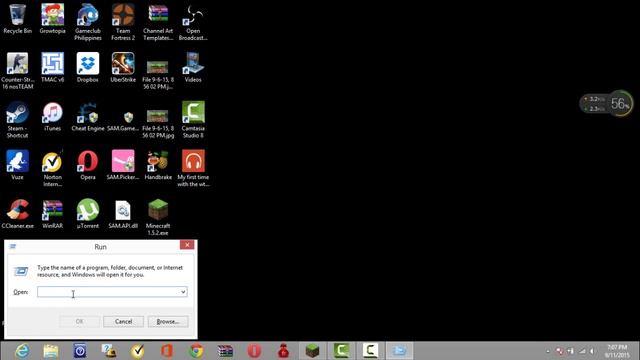The height and width of the screenshot is (360, 640).
Task: Select the SAM.Picker desktop icon
Action: [123, 165]
